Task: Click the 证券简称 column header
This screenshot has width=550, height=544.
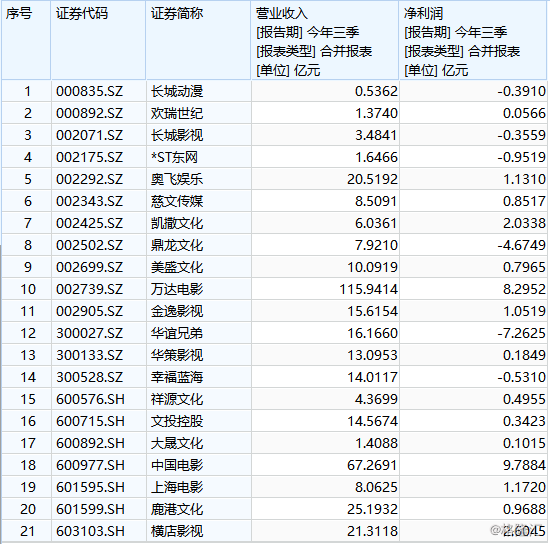Action: pos(198,40)
